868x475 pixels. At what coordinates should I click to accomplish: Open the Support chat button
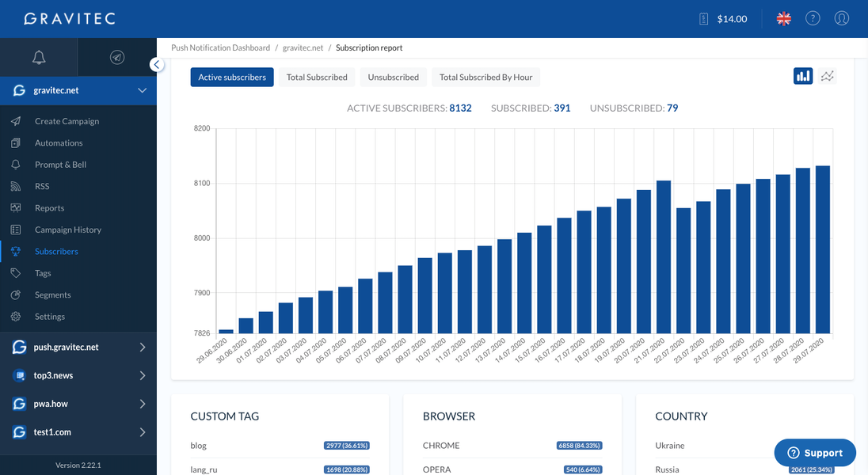point(815,452)
